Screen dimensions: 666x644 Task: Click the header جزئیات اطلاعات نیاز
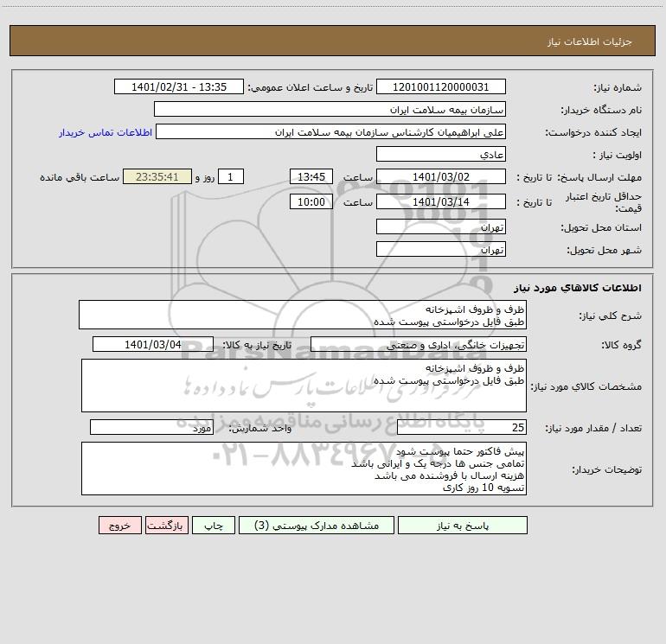[590, 41]
